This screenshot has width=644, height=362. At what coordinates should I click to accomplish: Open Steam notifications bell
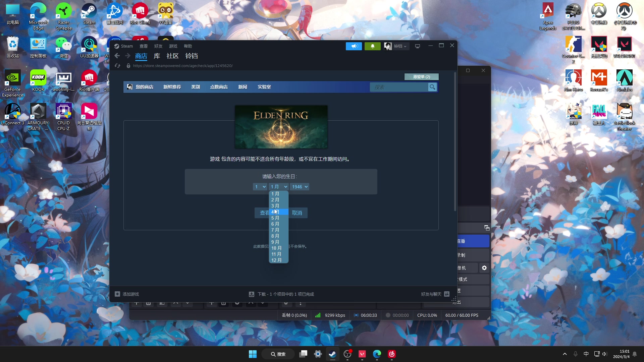pyautogui.click(x=372, y=46)
